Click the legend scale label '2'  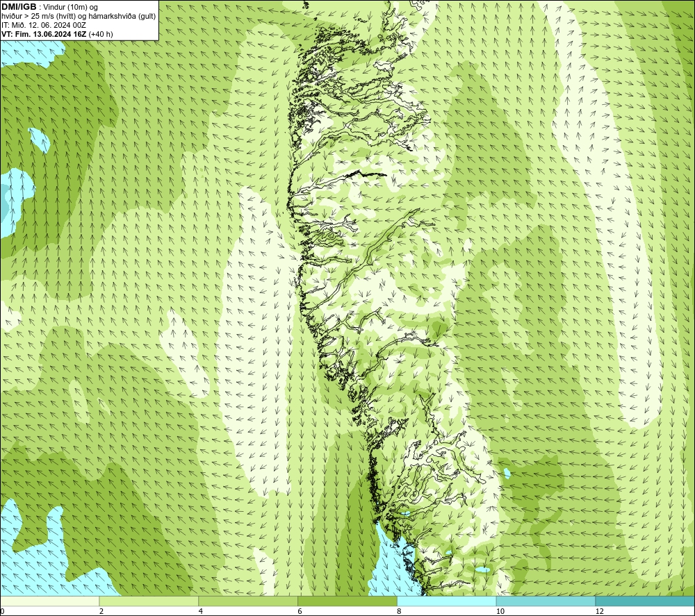pyautogui.click(x=101, y=612)
